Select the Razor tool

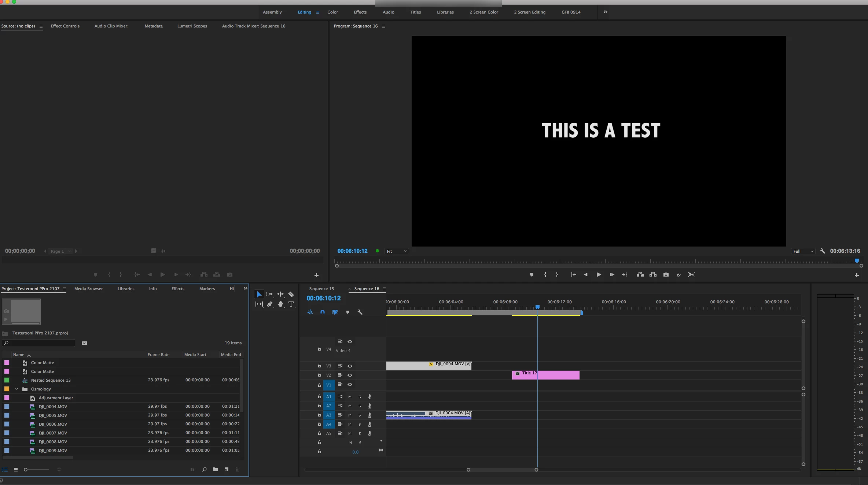pos(291,294)
